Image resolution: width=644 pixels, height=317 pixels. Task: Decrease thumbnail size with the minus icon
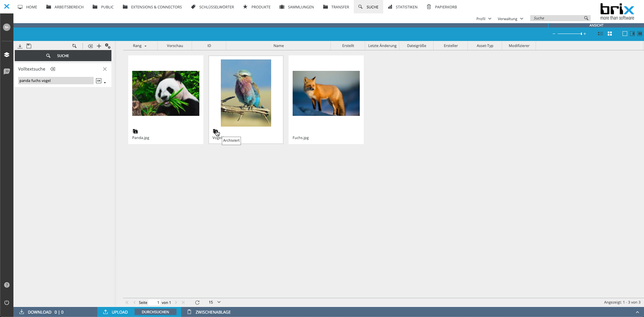point(554,34)
